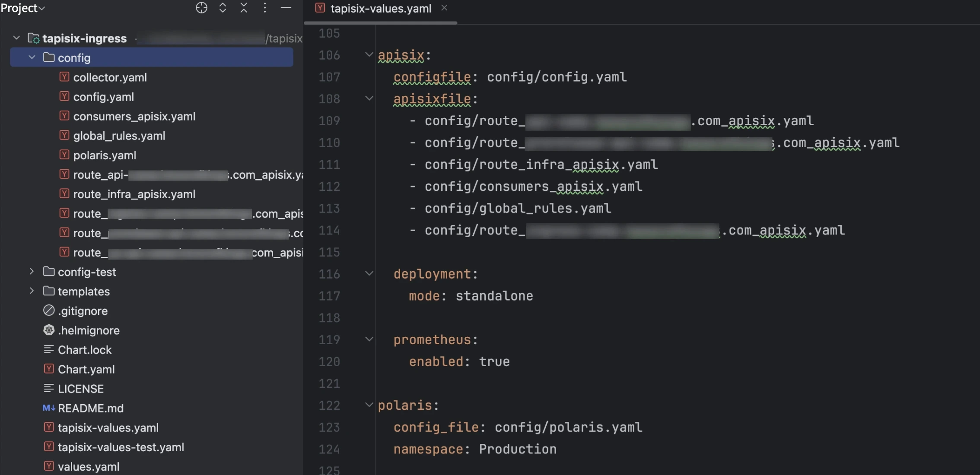
Task: Collapse the tapisix-ingress project root
Action: click(x=16, y=38)
